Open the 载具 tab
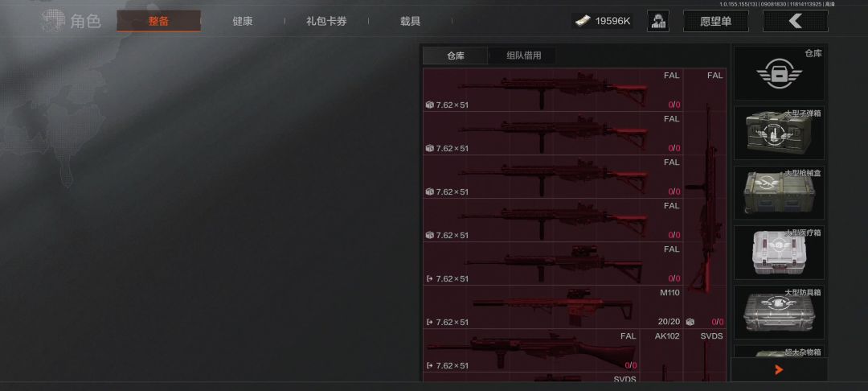 [410, 22]
